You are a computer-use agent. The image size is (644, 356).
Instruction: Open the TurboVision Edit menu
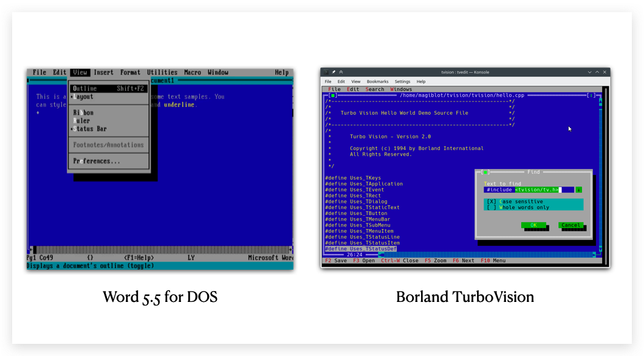[x=353, y=89]
